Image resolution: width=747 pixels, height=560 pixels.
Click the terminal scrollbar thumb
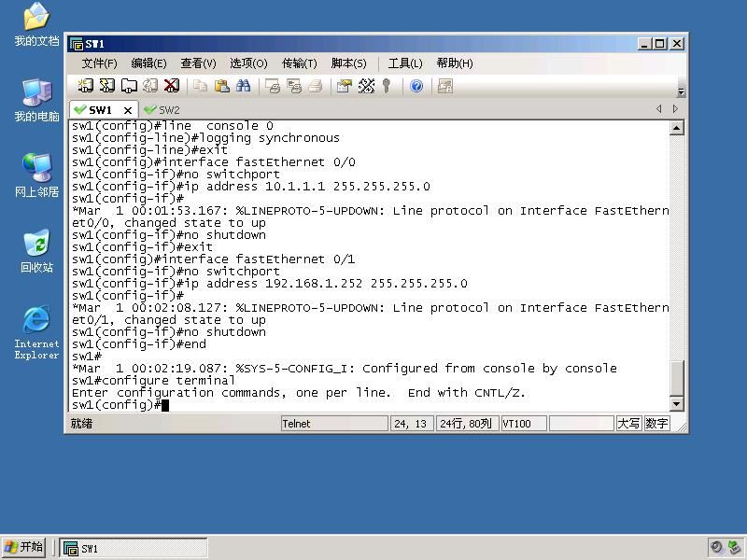coord(676,378)
